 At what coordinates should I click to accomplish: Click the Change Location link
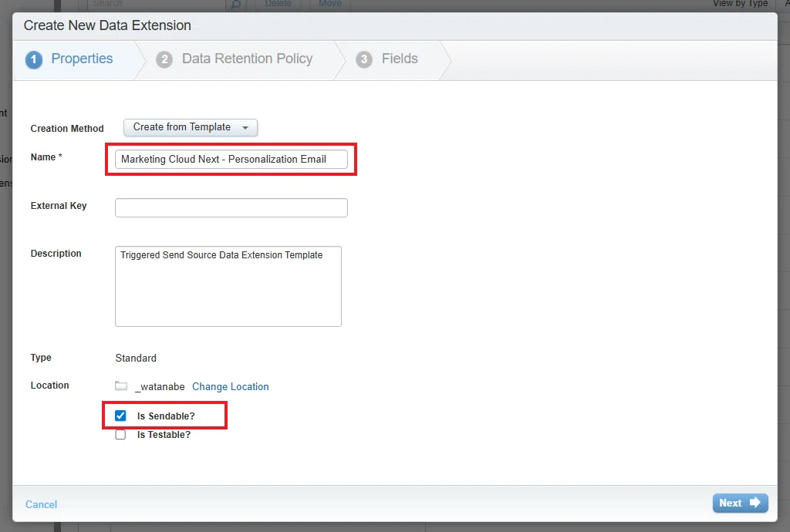tap(230, 386)
